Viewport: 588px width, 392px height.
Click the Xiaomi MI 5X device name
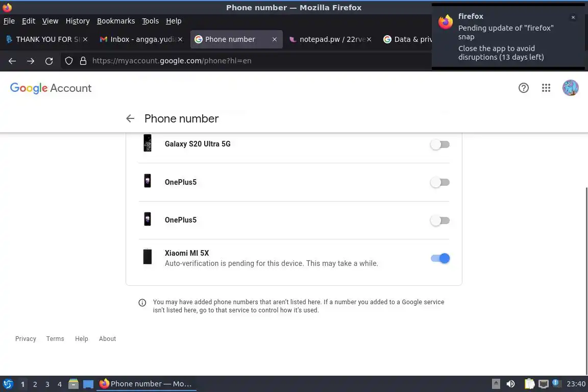pyautogui.click(x=187, y=253)
